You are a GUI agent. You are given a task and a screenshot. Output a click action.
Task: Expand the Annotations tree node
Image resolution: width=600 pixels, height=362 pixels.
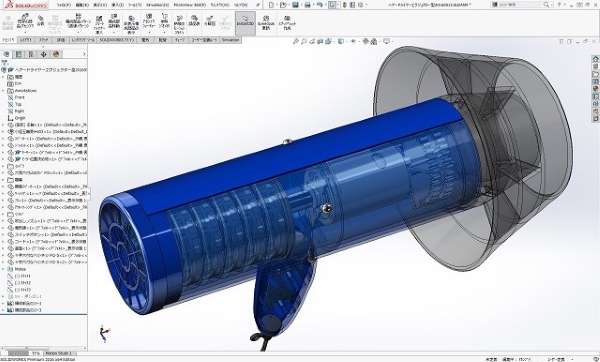click(3, 91)
